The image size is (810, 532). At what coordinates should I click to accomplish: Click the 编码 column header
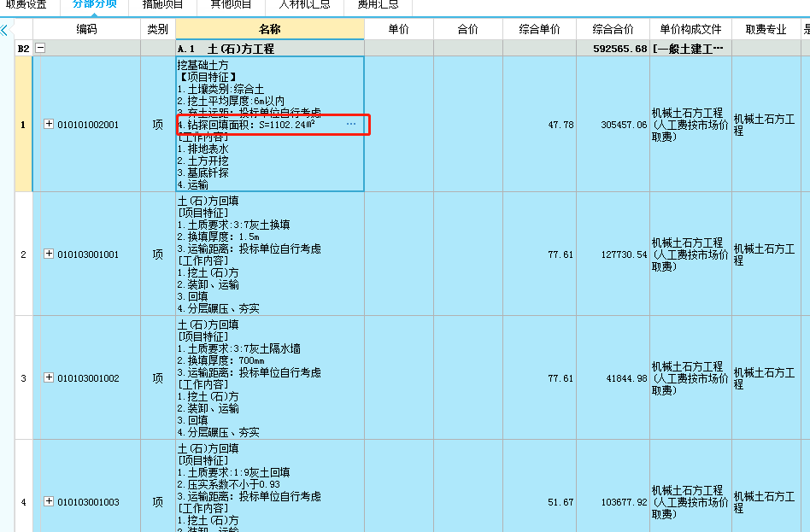pyautogui.click(x=87, y=29)
